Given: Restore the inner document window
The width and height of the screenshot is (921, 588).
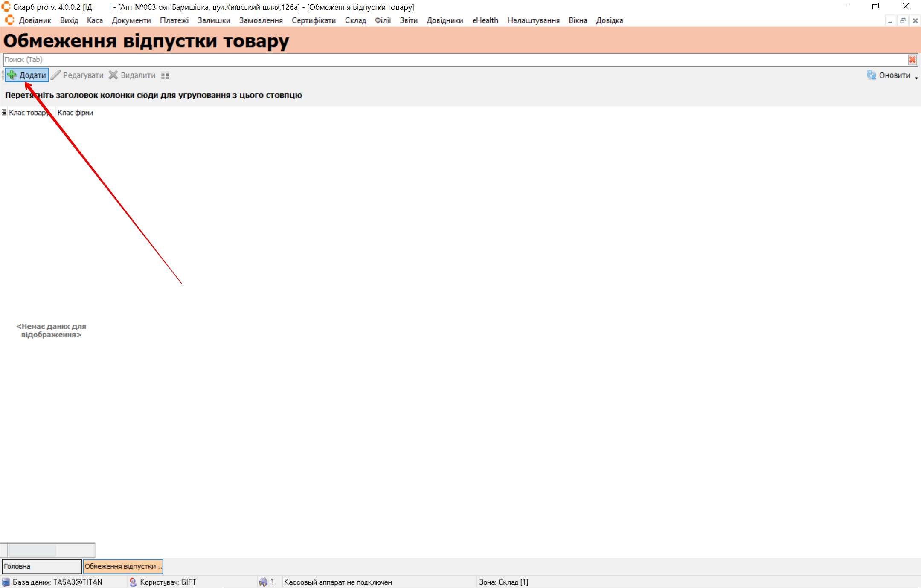Looking at the screenshot, I should pyautogui.click(x=902, y=20).
